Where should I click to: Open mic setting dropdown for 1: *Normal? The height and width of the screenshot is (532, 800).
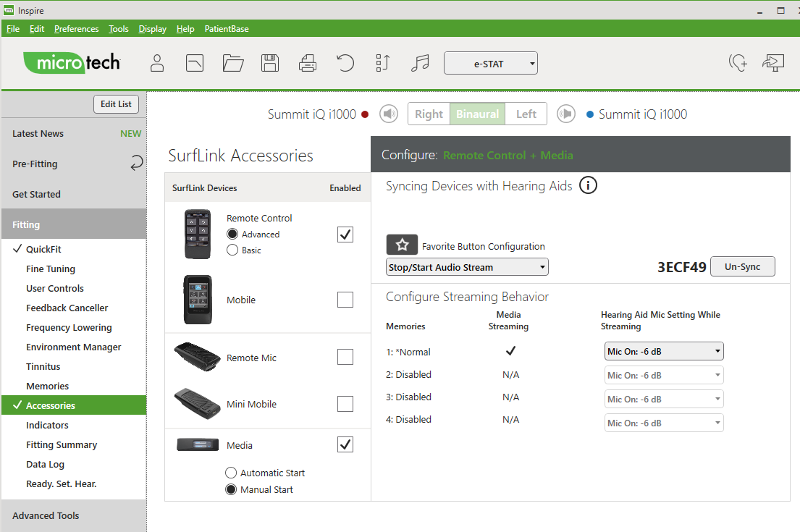click(x=664, y=352)
